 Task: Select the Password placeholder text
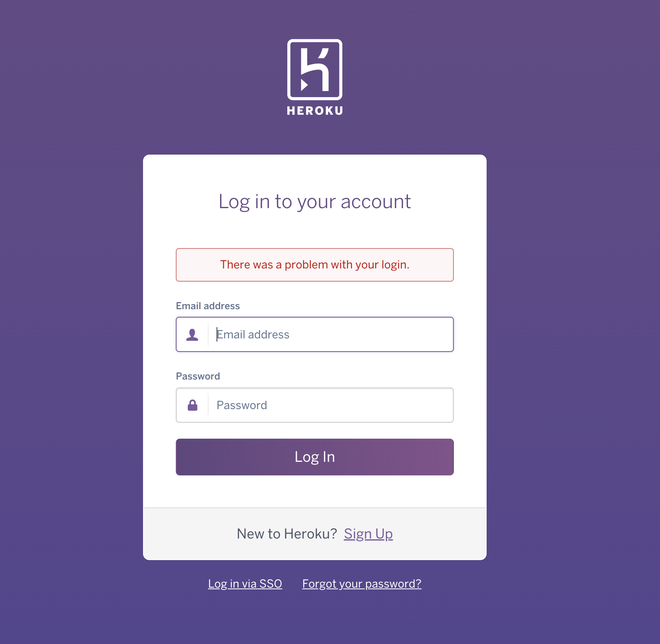[242, 405]
